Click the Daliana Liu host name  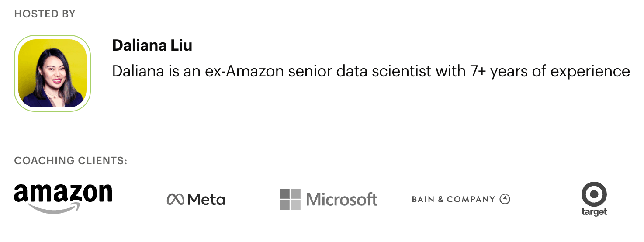pos(152,45)
